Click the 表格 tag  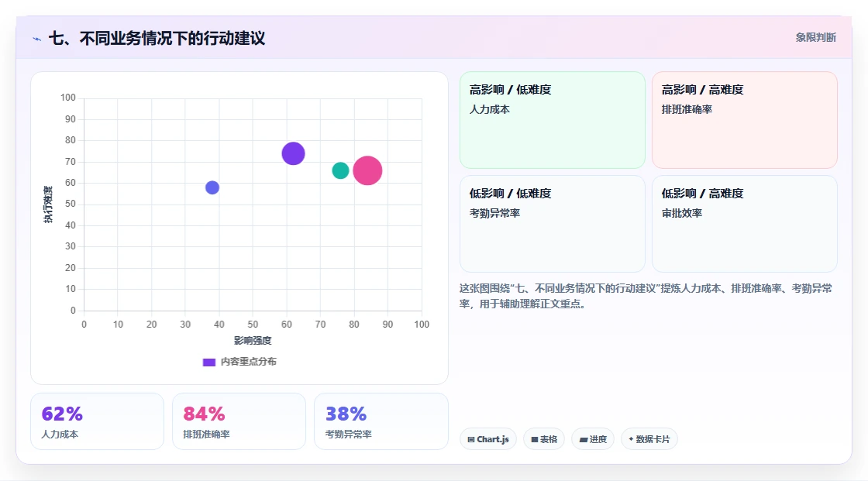pos(544,439)
